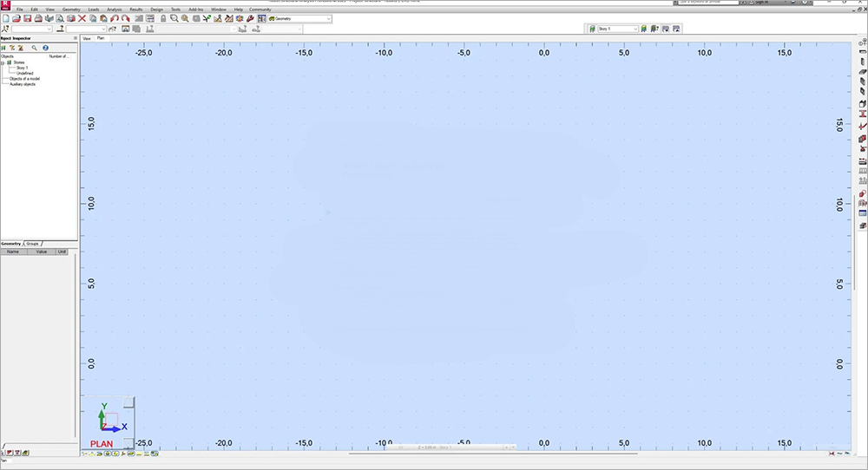The width and height of the screenshot is (868, 470).
Task: Open the Add-Ins menu
Action: tap(195, 10)
